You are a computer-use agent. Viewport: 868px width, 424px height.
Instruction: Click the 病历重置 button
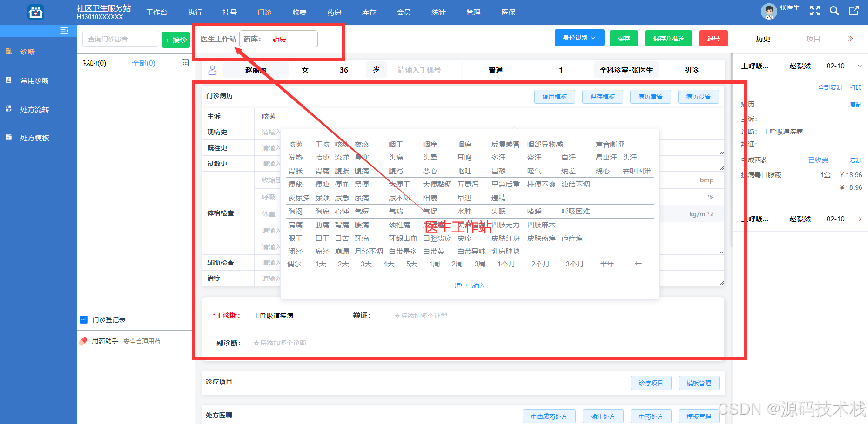click(x=651, y=97)
